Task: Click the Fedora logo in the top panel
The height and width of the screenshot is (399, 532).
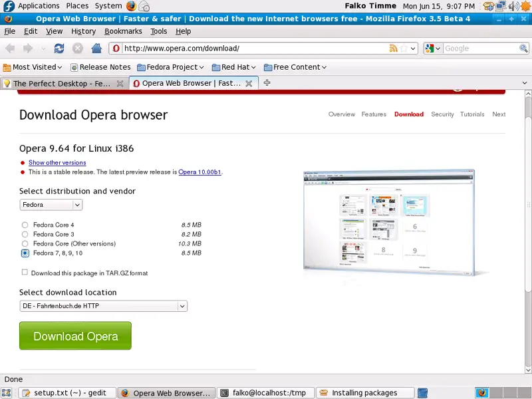Action: pos(9,6)
